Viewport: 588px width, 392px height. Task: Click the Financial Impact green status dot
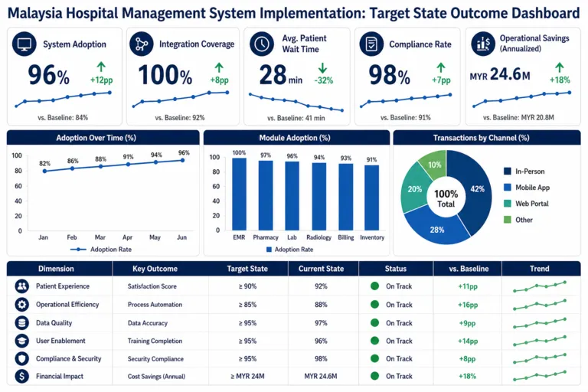(374, 375)
